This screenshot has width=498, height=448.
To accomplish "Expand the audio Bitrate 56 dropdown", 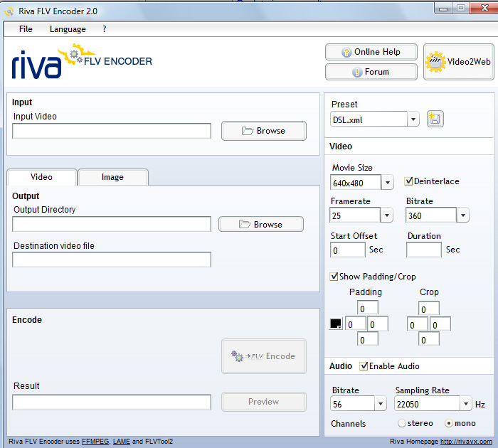I will pos(381,404).
